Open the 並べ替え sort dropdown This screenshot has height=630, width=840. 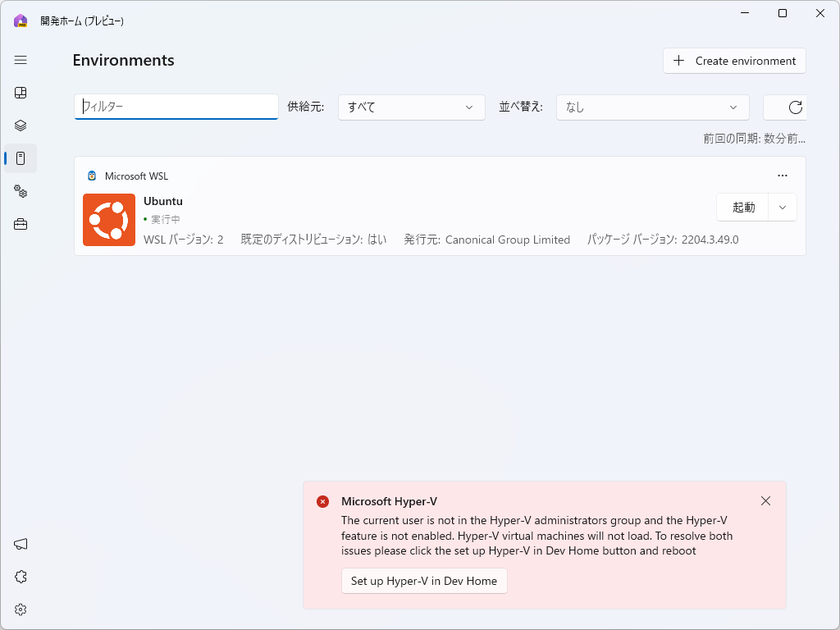pyautogui.click(x=652, y=107)
